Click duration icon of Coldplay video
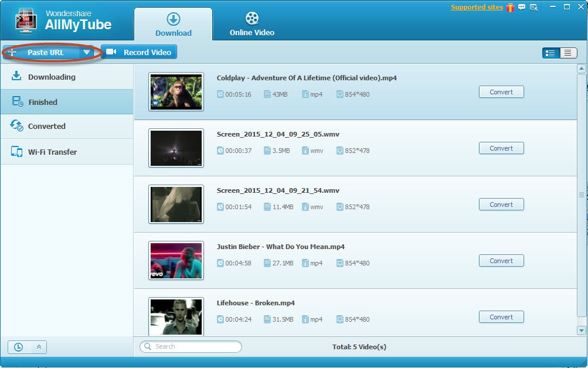Viewport: 588px width, 368px height. pos(220,94)
